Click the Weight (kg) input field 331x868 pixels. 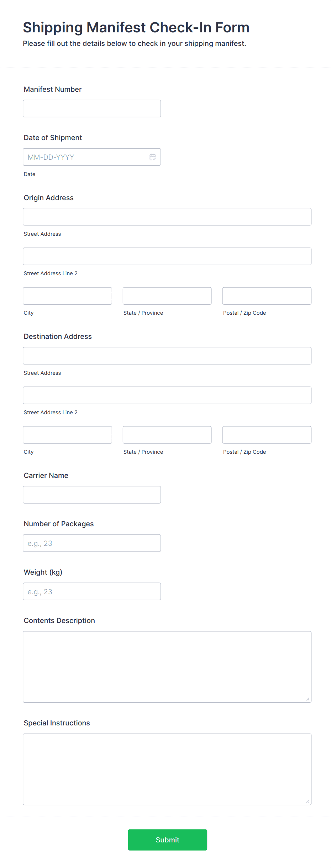tap(91, 591)
